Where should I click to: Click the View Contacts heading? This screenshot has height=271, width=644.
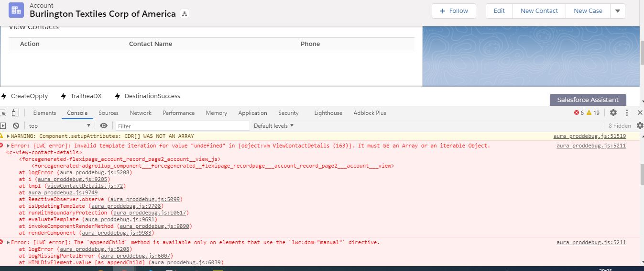[33, 27]
